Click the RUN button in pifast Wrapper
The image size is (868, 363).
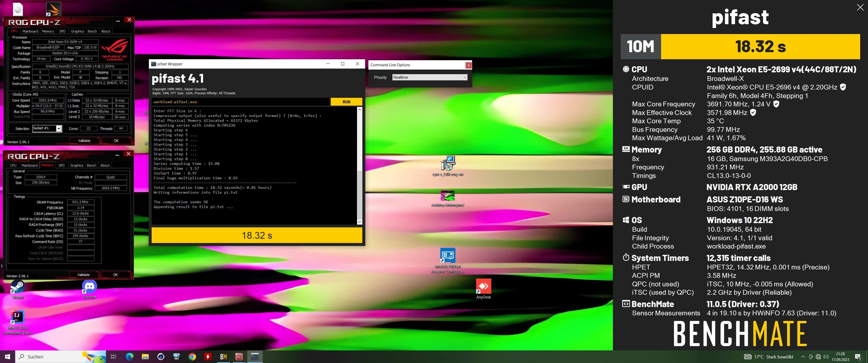click(x=346, y=102)
